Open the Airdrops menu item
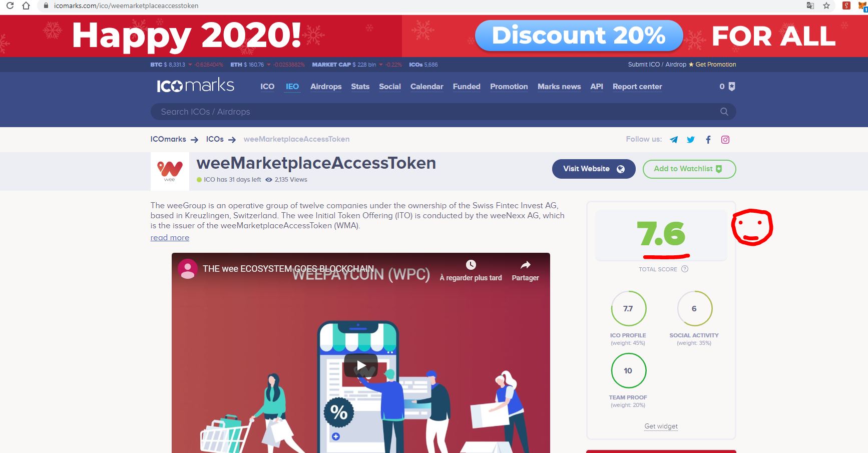The height and width of the screenshot is (453, 868). pos(326,87)
